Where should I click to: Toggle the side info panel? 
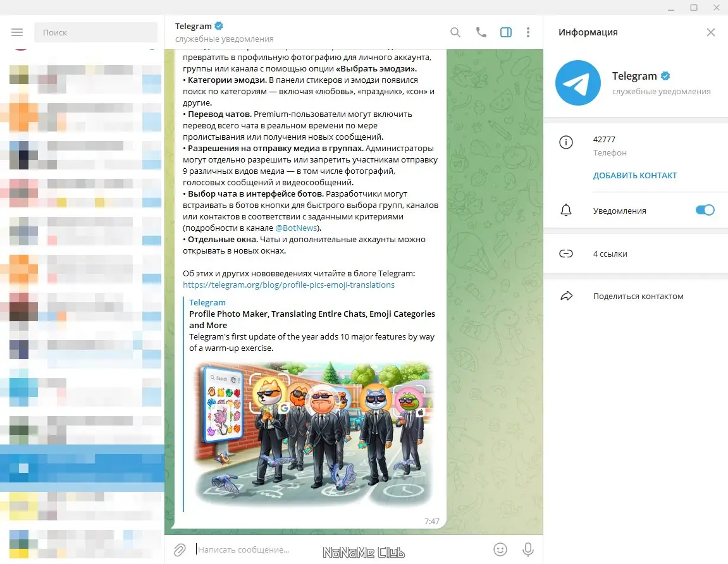click(x=505, y=32)
